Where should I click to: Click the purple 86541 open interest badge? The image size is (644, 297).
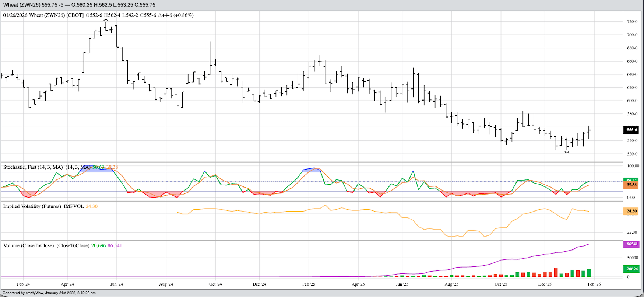click(x=631, y=244)
